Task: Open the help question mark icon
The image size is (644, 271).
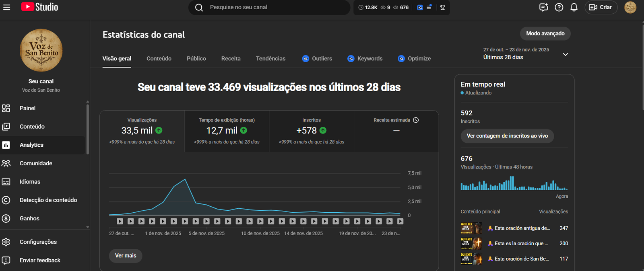Action: pyautogui.click(x=559, y=7)
